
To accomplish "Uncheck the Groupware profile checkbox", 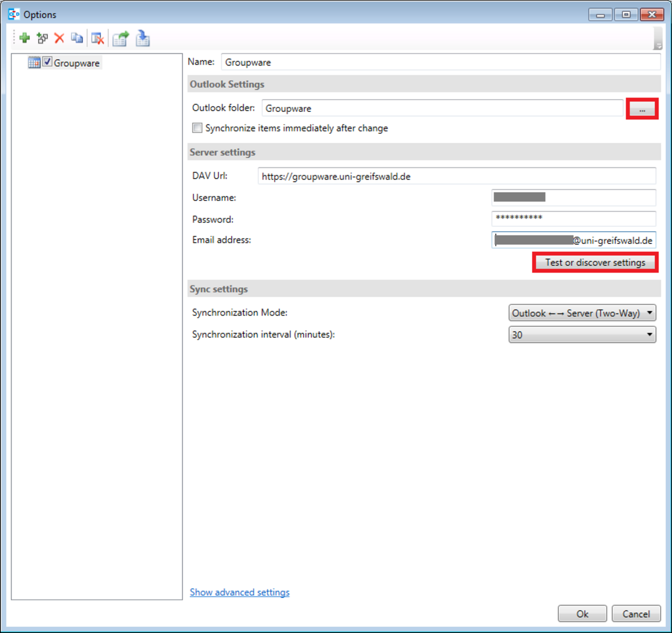I will 48,62.
